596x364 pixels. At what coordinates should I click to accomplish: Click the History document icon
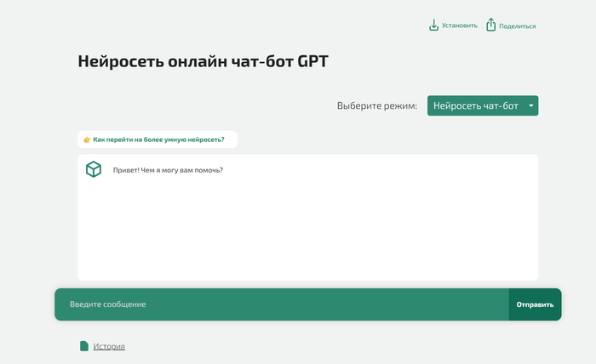click(x=84, y=346)
